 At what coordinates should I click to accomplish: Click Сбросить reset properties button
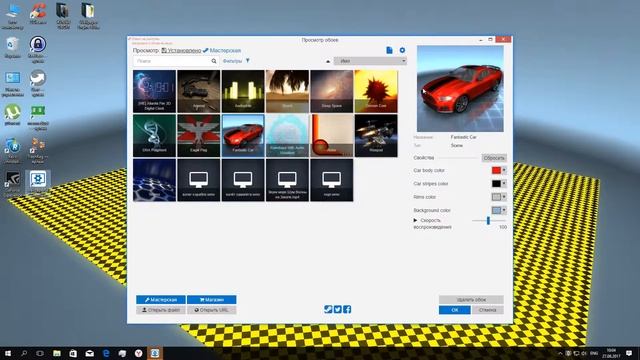pyautogui.click(x=494, y=158)
